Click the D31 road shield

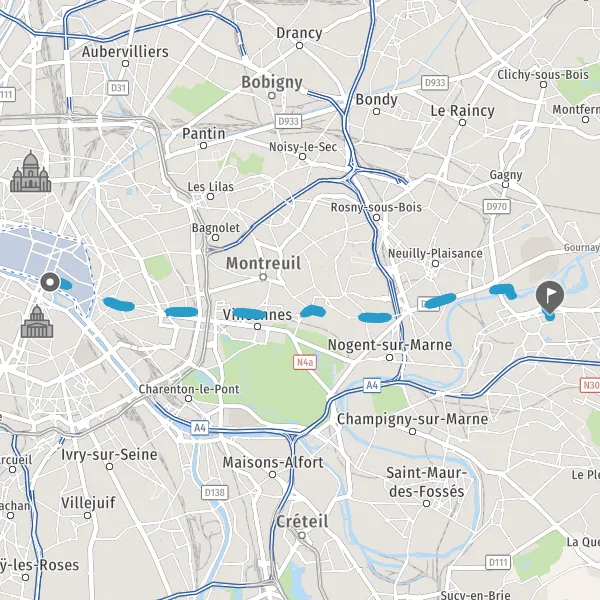(118, 88)
